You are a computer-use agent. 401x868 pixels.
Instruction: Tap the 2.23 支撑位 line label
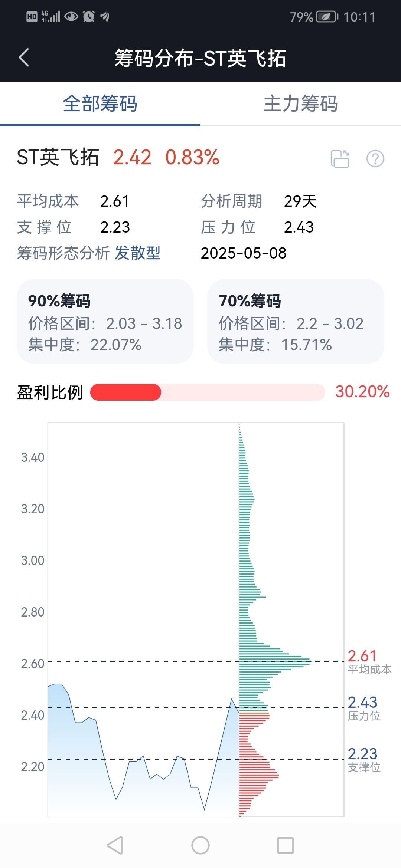(x=364, y=760)
